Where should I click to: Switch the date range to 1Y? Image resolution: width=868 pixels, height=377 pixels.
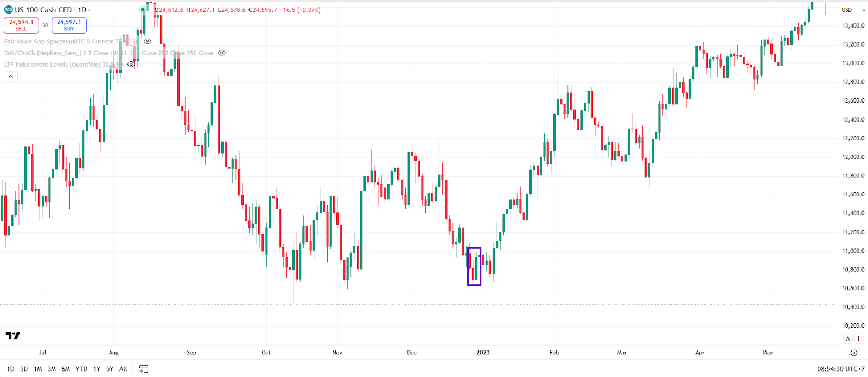[x=97, y=369]
